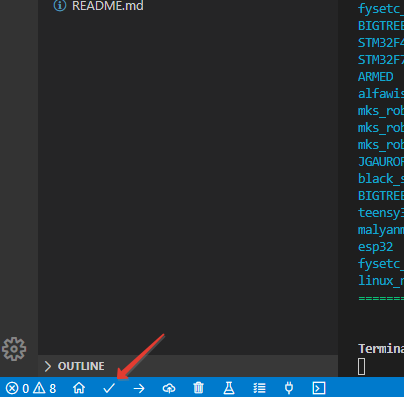
Task: Open Serial Monitor plug icon
Action: coord(289,388)
